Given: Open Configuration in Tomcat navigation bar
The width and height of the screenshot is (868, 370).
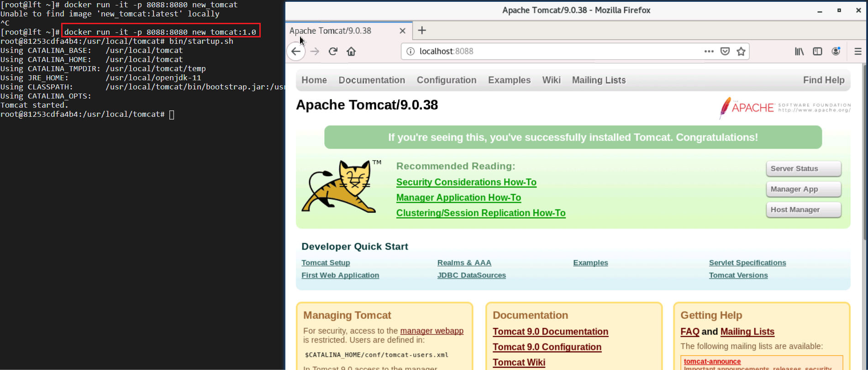Looking at the screenshot, I should (447, 80).
